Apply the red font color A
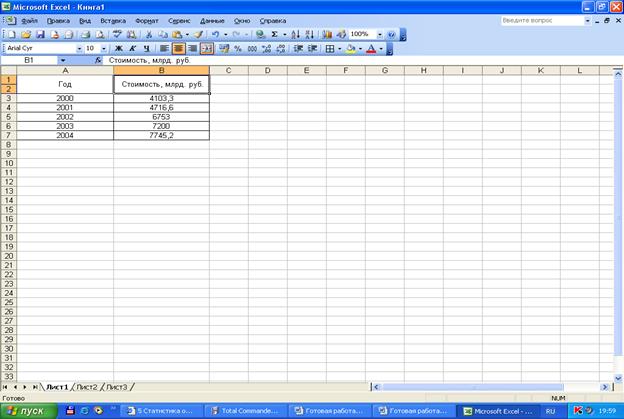 click(x=371, y=49)
